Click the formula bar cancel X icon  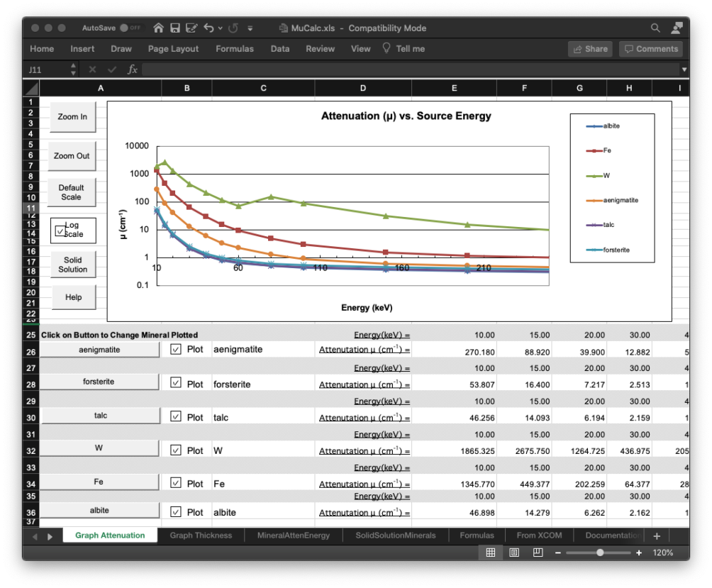pyautogui.click(x=92, y=70)
